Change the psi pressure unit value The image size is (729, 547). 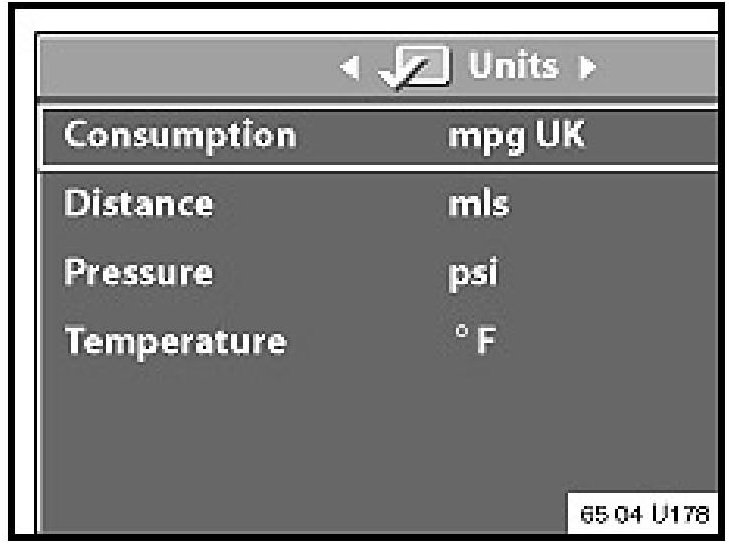tap(473, 273)
